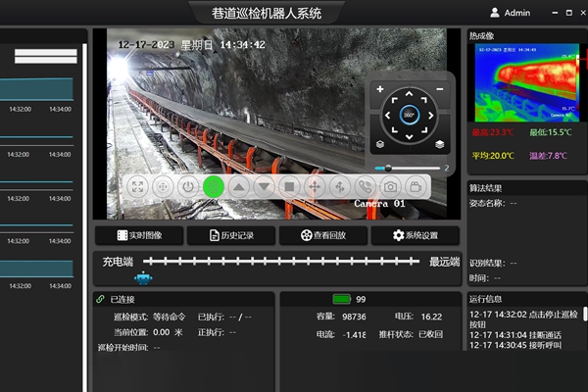588x392 pixels.
Task: Open the Admin user menu
Action: [509, 13]
